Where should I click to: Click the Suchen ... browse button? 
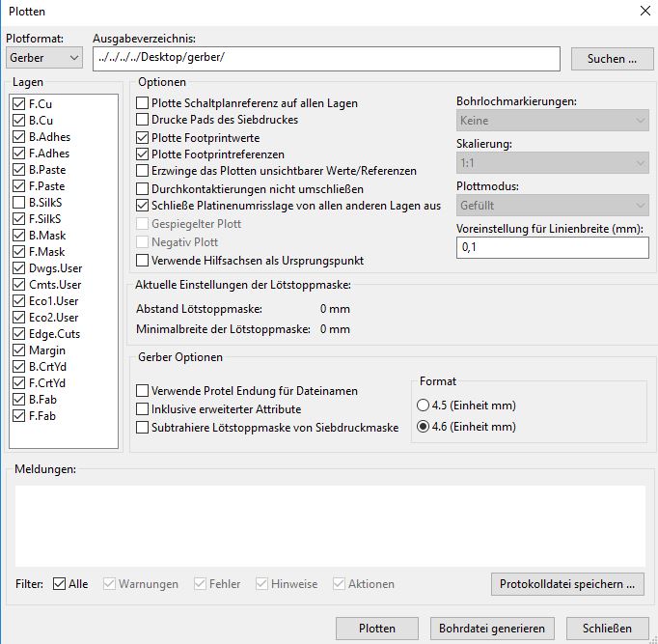(612, 59)
